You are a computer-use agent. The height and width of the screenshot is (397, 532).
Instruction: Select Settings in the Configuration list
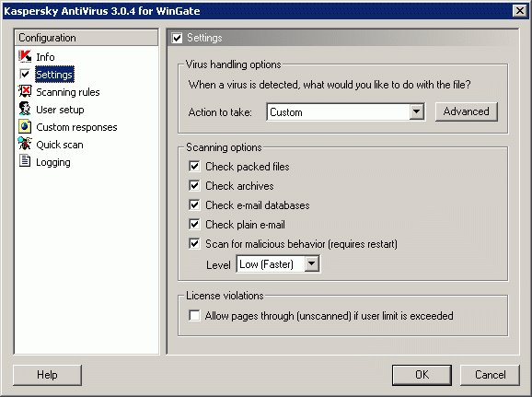click(x=54, y=75)
